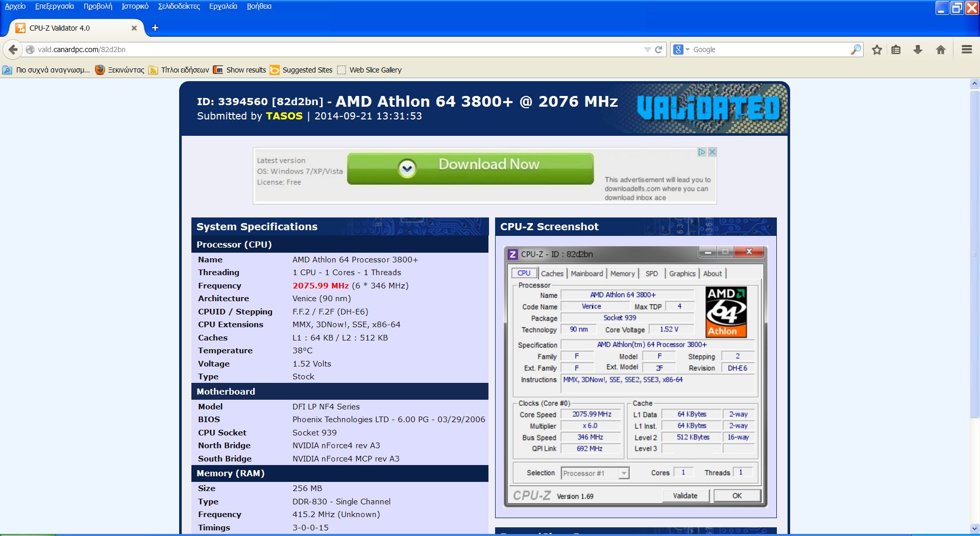Open the Τίτλοι ειδήσεων feed bookmark

(179, 70)
